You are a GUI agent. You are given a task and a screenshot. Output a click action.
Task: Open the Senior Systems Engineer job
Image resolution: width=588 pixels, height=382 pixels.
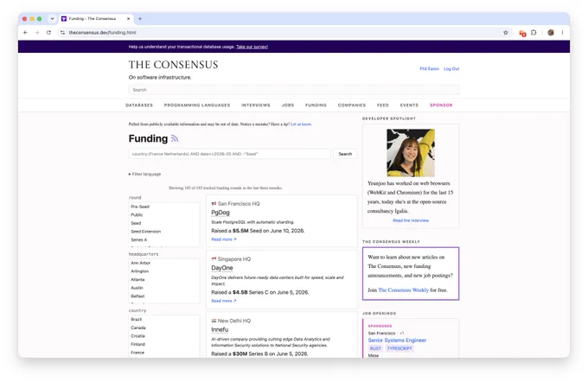(x=397, y=341)
